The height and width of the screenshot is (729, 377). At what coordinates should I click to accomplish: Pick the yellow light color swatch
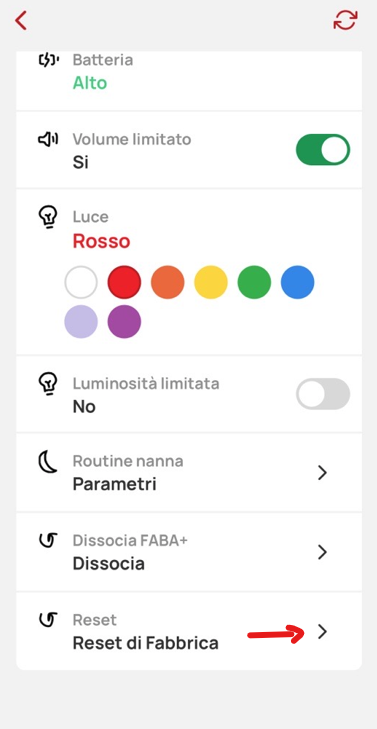coord(211,282)
